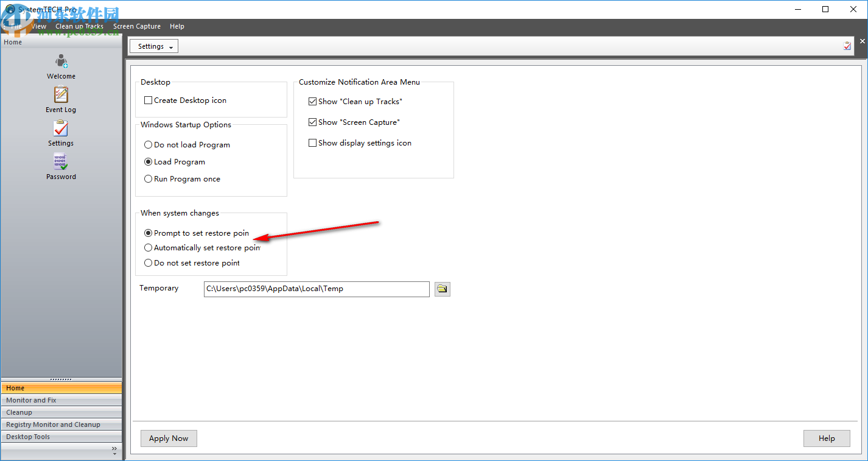Select Do not set restore point

148,263
